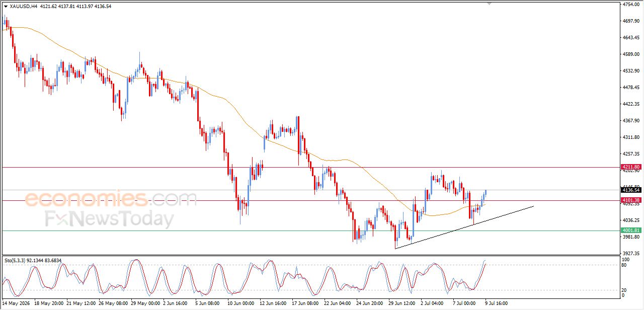The image size is (644, 310).
Task: Select the green horizontal support line
Action: (310, 230)
